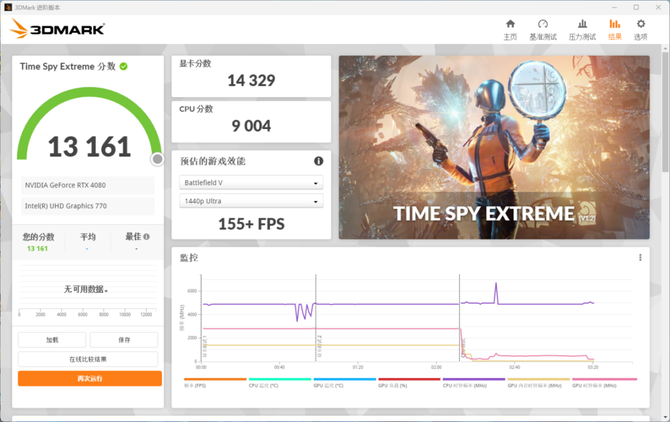The width and height of the screenshot is (670, 422).
Task: Click green validation checkmark by Time Spy Extreme
Action: click(124, 66)
